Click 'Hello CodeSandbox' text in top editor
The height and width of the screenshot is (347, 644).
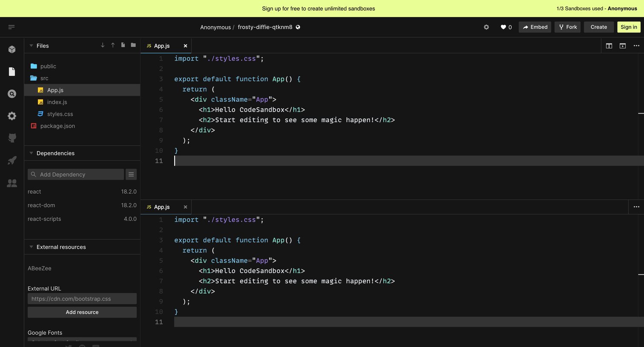[x=250, y=110]
